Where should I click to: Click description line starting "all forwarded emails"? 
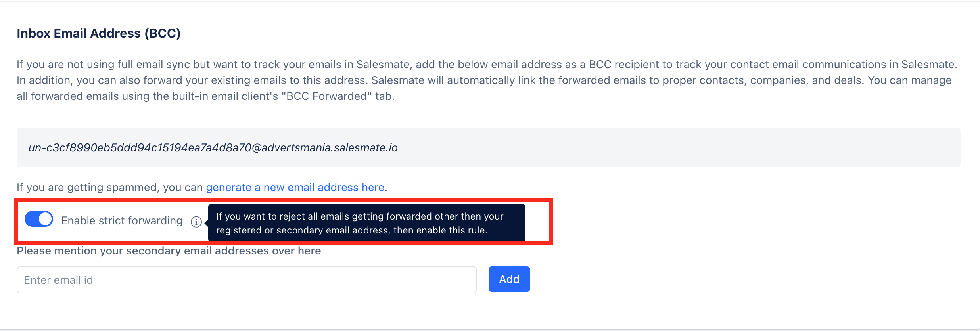205,96
